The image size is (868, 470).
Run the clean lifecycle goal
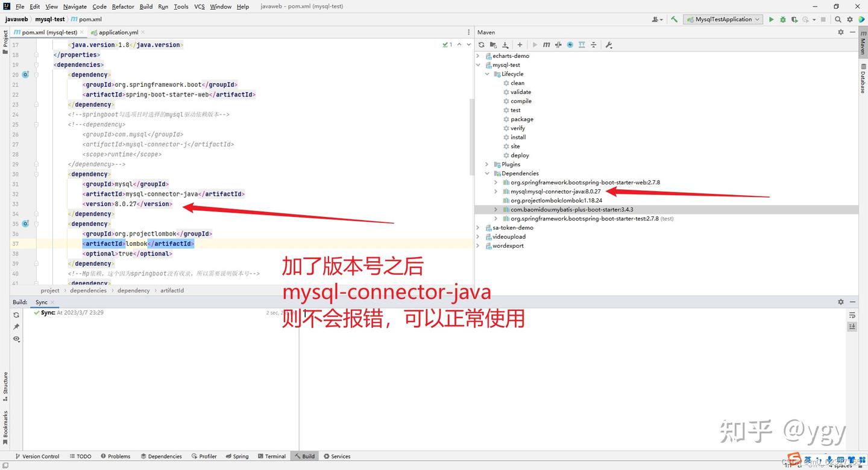[x=517, y=83]
